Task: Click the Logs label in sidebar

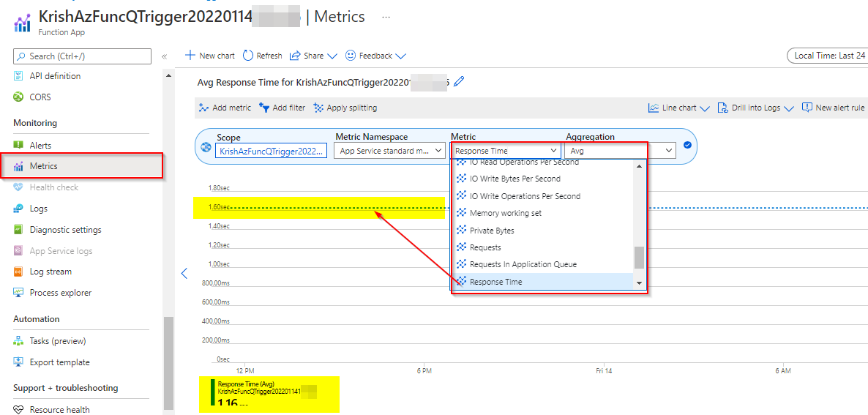Action: pos(39,209)
